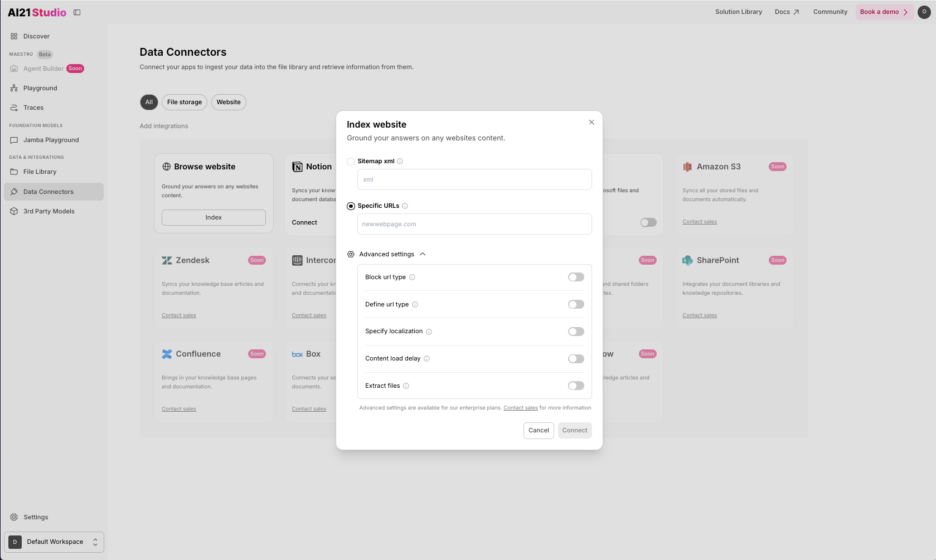Screen dimensions: 936x560
Task: Click Connect under Notion card
Action: (x=304, y=222)
